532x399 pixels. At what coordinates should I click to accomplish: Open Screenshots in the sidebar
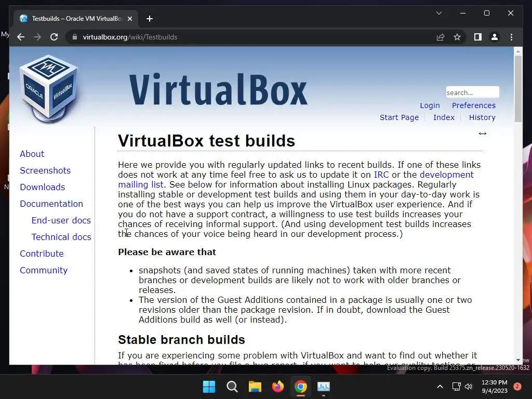point(45,170)
